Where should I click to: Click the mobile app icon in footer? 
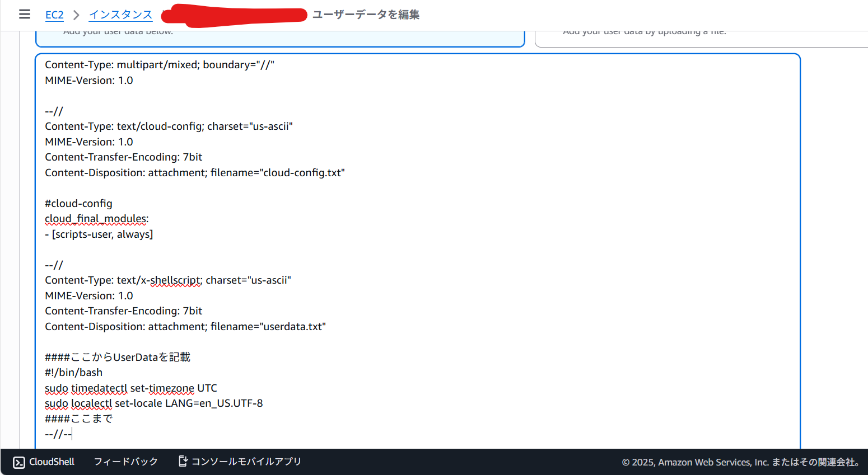pos(183,461)
